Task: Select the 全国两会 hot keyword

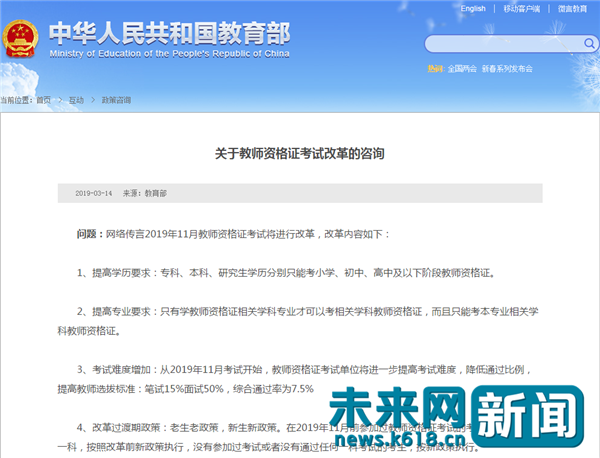Action: pos(462,69)
